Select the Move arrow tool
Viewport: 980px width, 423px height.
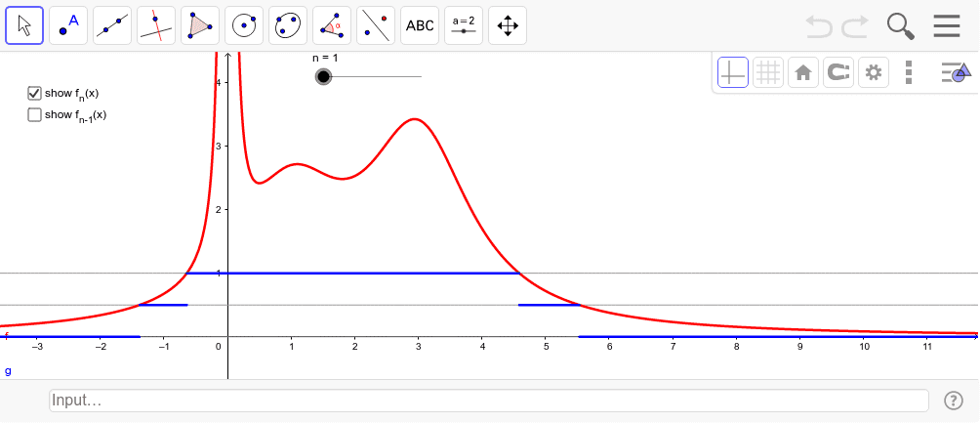point(24,25)
